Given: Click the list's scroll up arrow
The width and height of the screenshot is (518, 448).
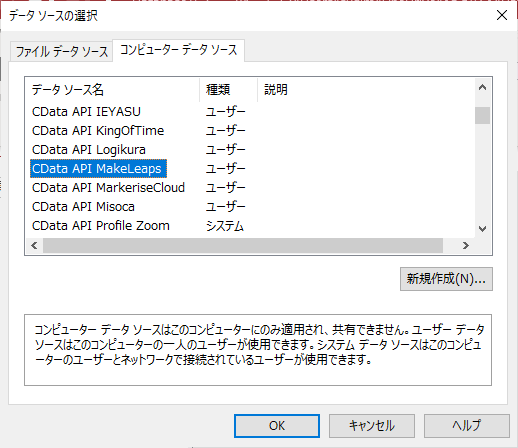Looking at the screenshot, I should pyautogui.click(x=482, y=88).
